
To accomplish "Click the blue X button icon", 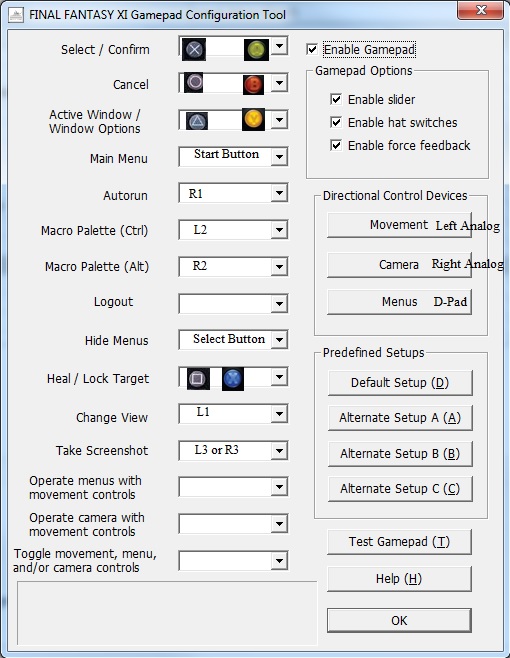I will click(x=233, y=379).
